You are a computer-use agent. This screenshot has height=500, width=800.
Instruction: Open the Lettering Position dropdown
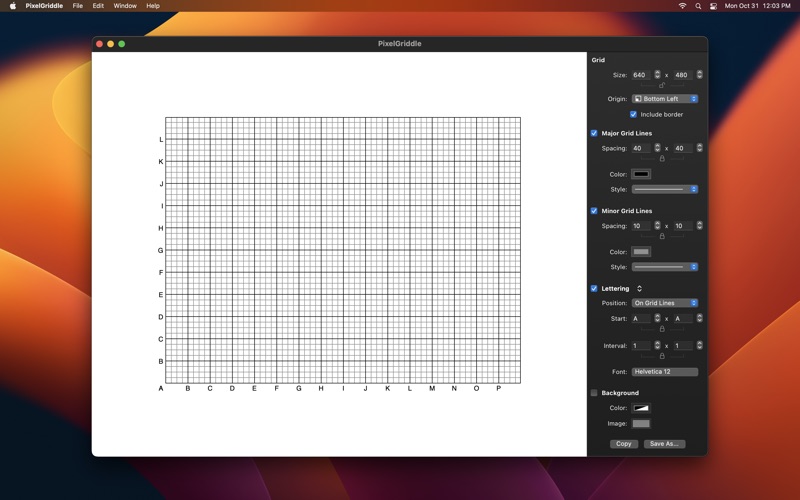point(665,303)
